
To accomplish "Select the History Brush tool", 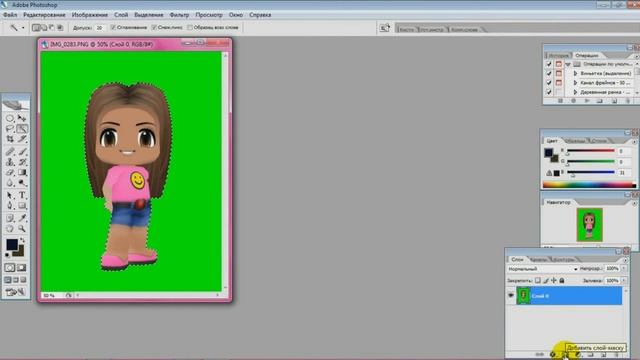I will click(x=22, y=162).
